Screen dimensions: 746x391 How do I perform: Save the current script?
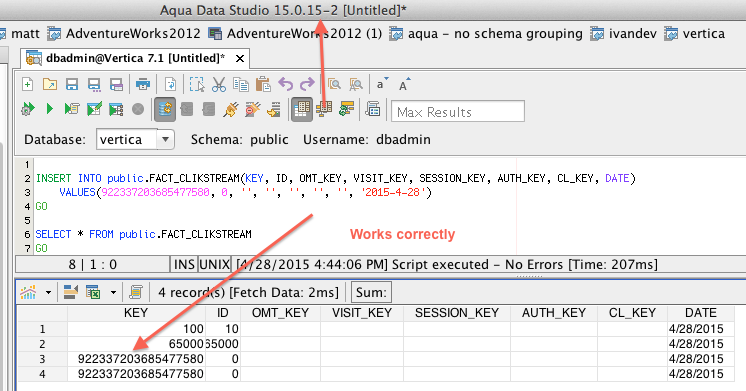[72, 85]
